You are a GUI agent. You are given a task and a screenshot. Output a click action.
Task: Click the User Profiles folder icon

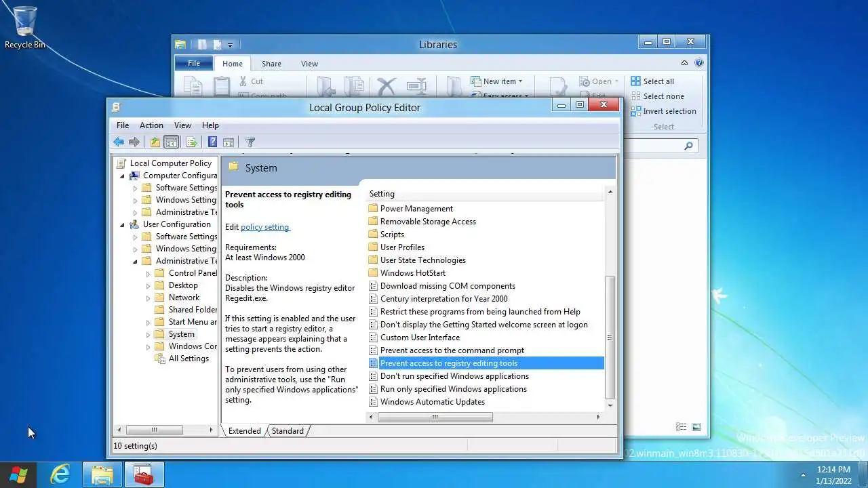pos(373,247)
